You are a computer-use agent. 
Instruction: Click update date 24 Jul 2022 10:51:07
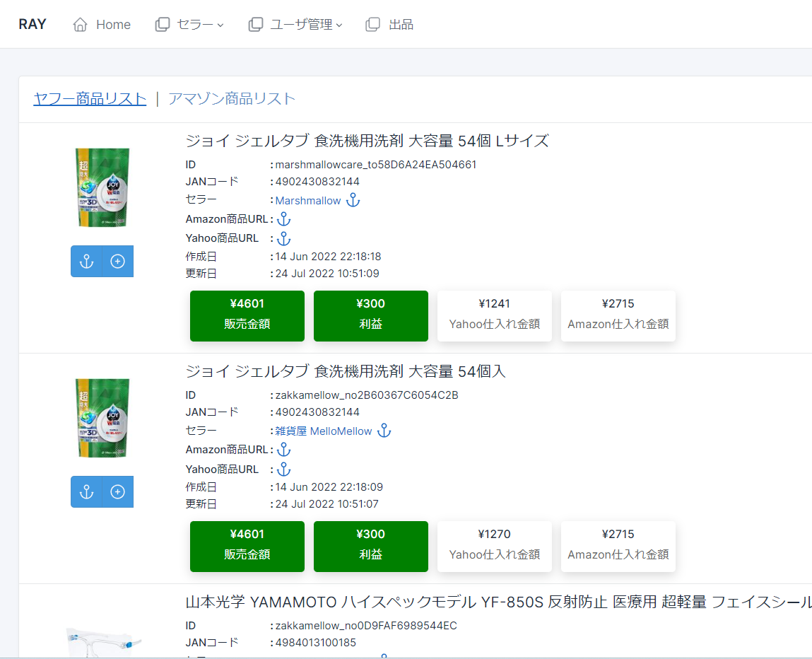coord(326,504)
